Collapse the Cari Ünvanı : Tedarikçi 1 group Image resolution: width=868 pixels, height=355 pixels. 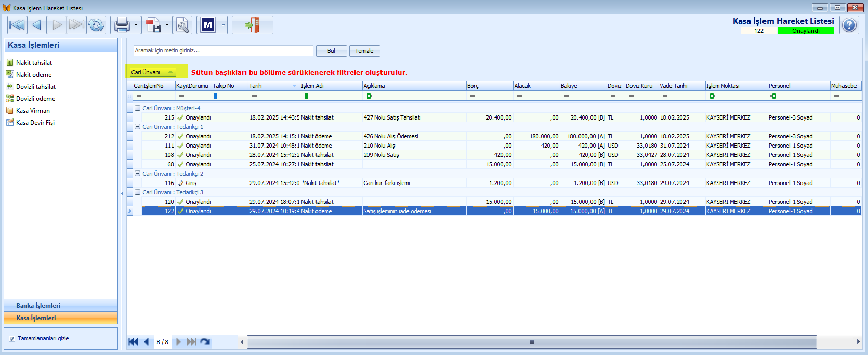138,127
